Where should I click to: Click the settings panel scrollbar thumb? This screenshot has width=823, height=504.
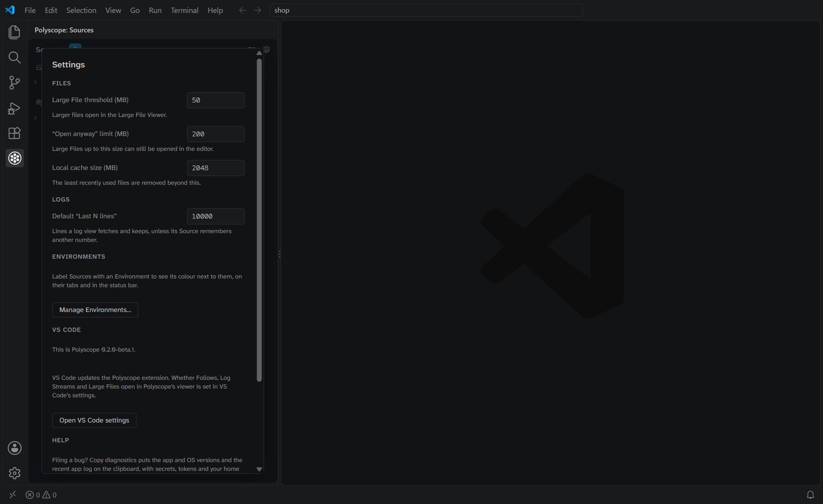[259, 220]
